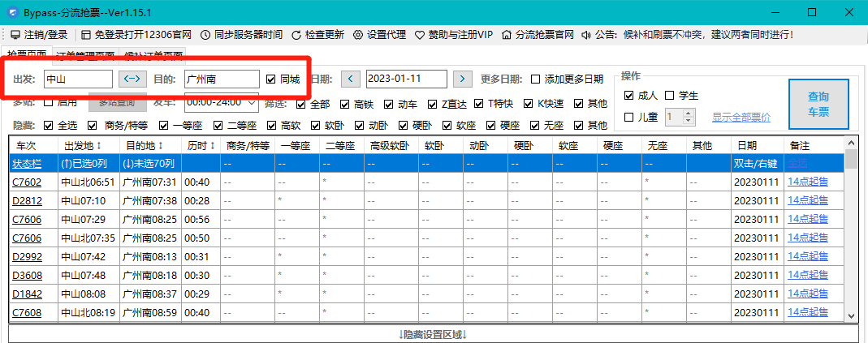
Task: Go to previous date arrow
Action: click(x=349, y=79)
